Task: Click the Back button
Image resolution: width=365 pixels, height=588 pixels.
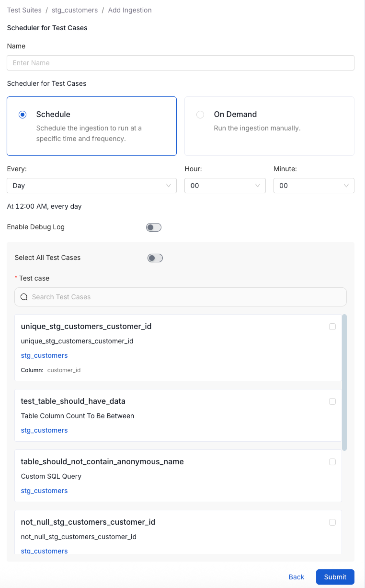Action: click(296, 577)
